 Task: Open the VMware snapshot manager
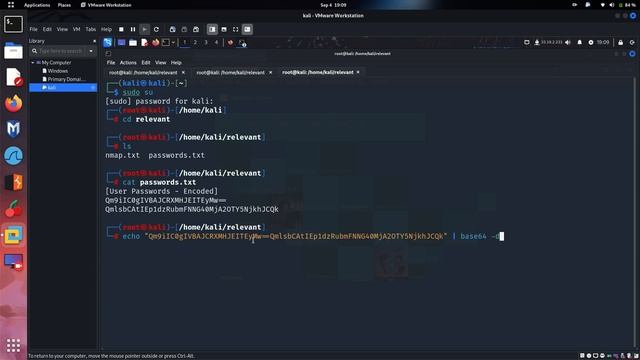196,29
